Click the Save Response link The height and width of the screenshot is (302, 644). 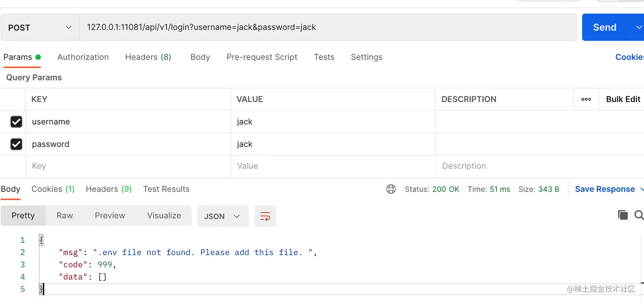tap(605, 189)
